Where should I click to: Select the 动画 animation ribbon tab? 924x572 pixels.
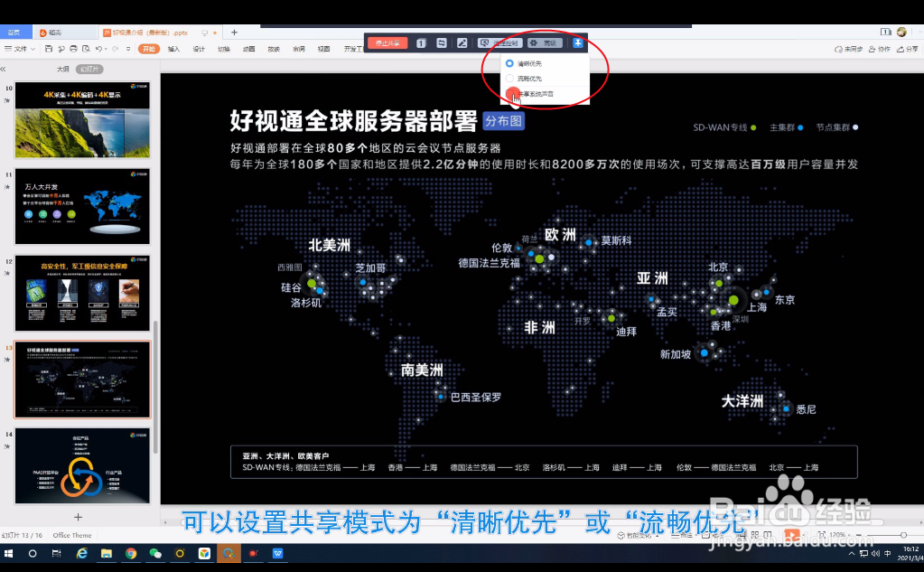click(x=248, y=49)
